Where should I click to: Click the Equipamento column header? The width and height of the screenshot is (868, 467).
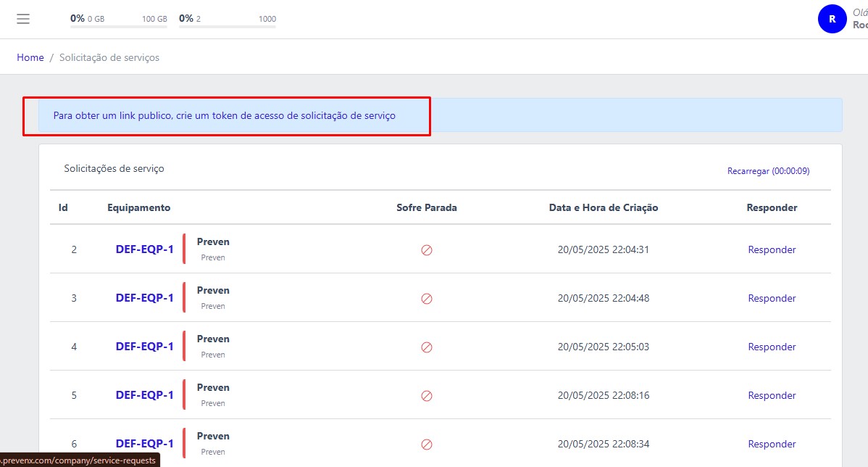tap(138, 207)
